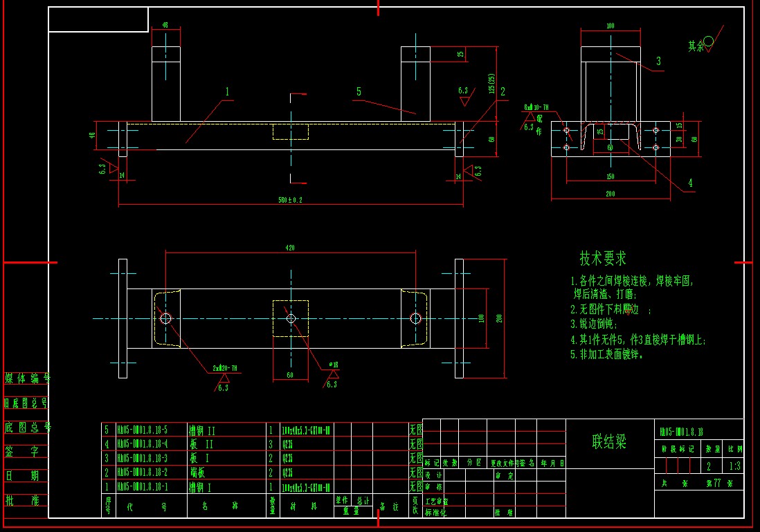The width and height of the screenshot is (760, 532).
Task: Click the 比例 label in title block
Action: pos(736,449)
